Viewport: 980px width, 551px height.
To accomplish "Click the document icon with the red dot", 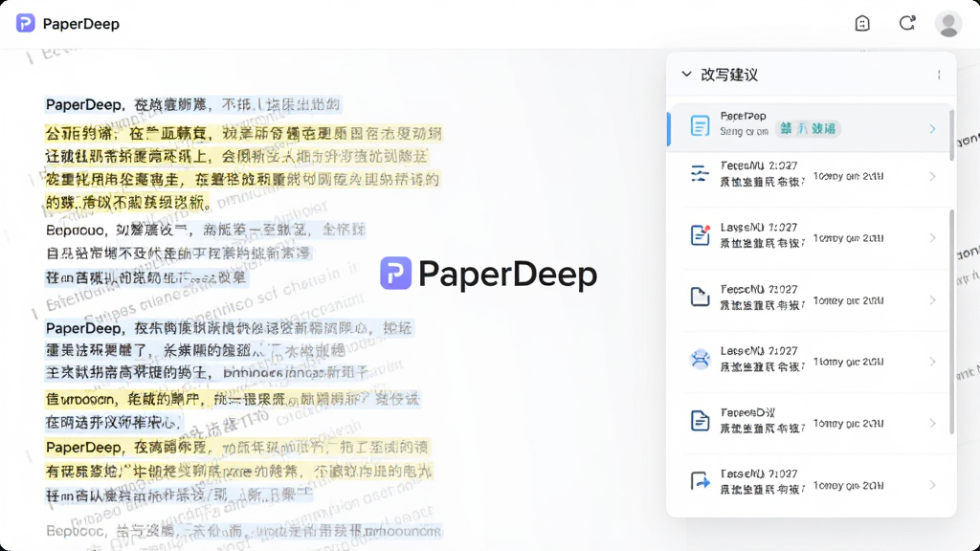I will coord(701,235).
